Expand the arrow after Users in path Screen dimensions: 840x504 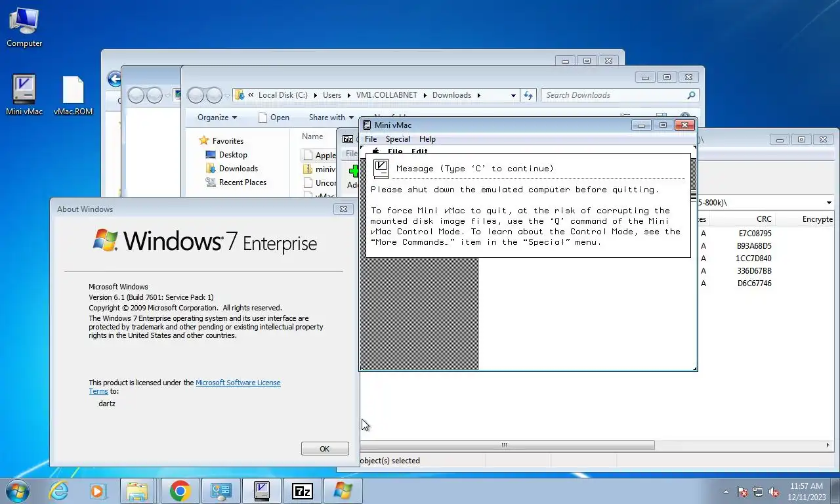[348, 95]
